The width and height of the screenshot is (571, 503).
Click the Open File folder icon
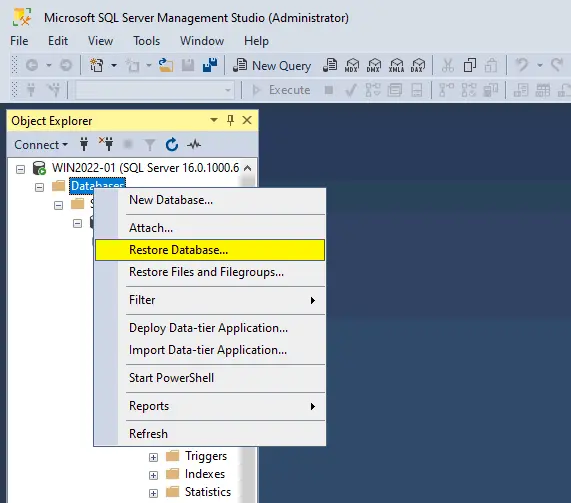tap(166, 66)
